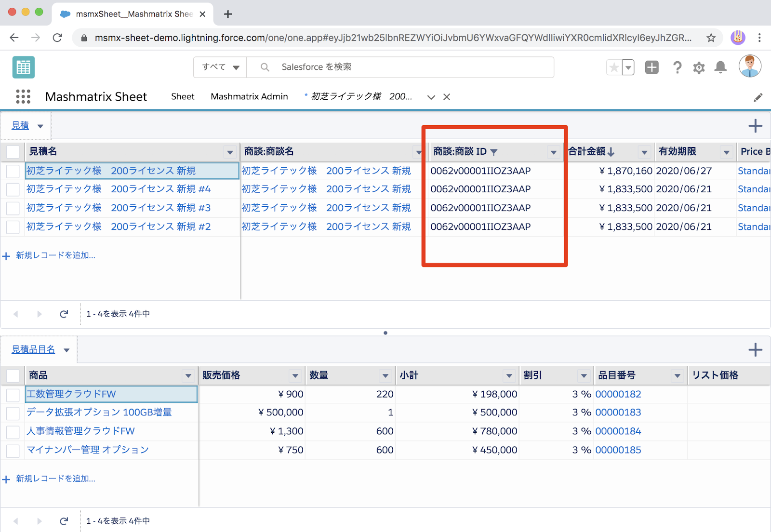Add a new sheet in the 見積品目名 pane
This screenshot has width=771, height=532.
click(x=755, y=350)
